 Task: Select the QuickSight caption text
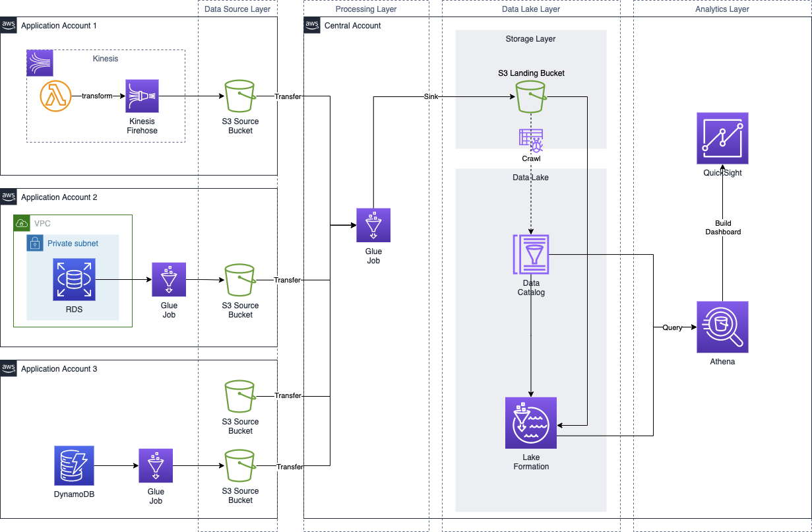(x=722, y=173)
